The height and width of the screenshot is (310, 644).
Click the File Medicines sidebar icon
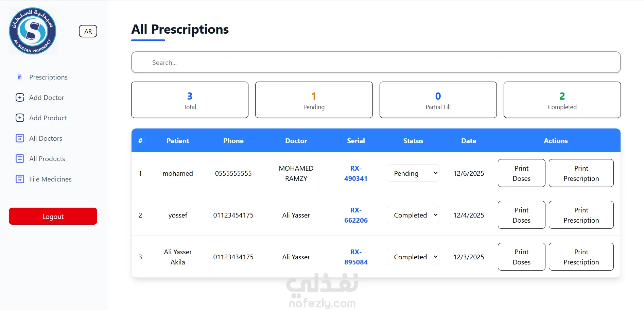pyautogui.click(x=20, y=179)
